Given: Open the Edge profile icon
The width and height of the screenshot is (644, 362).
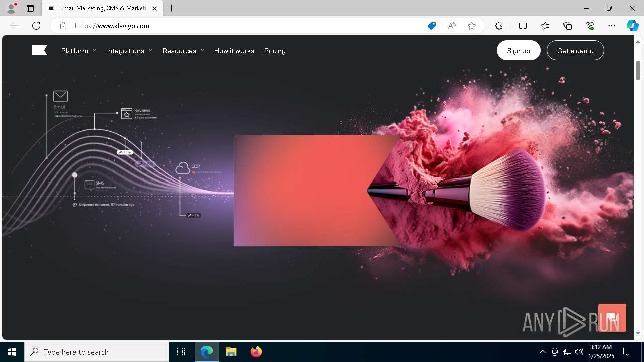Looking at the screenshot, I should point(11,8).
